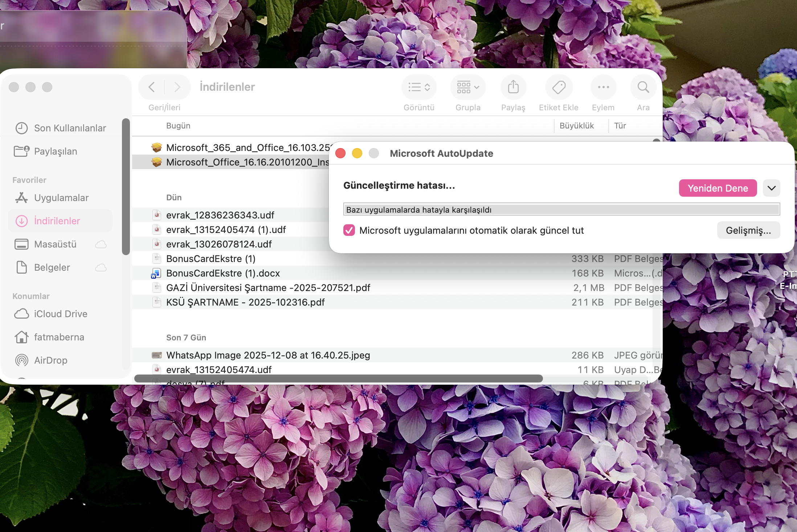The image size is (797, 532).
Task: Open the Görüntü view options dropdown
Action: (419, 87)
